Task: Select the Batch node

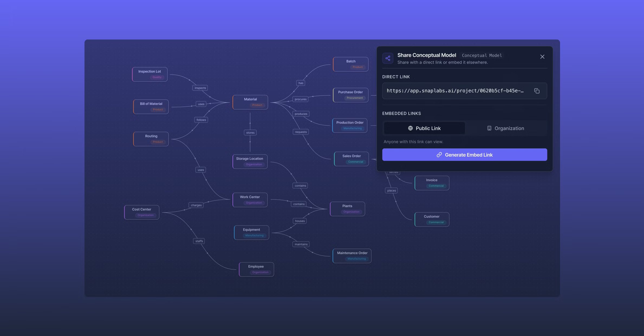Action: coord(351,64)
